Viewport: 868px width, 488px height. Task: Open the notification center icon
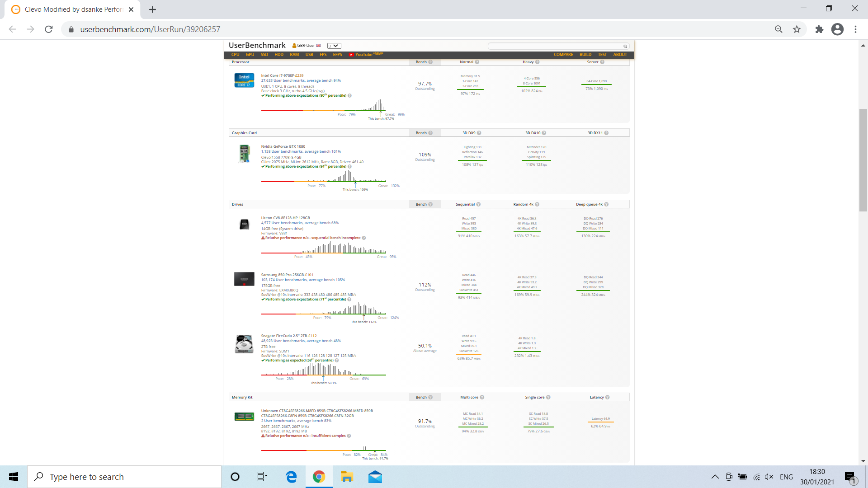850,477
